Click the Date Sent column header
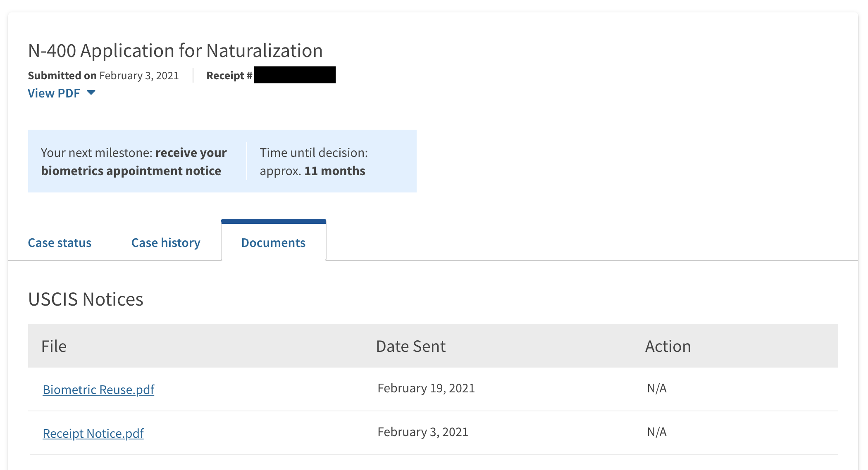The width and height of the screenshot is (868, 470). [411, 346]
